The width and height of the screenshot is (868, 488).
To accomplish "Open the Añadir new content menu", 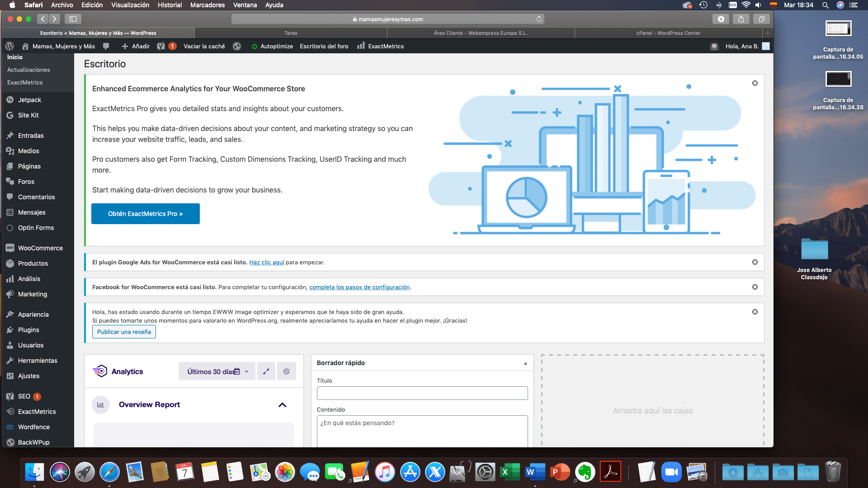I will click(x=136, y=46).
